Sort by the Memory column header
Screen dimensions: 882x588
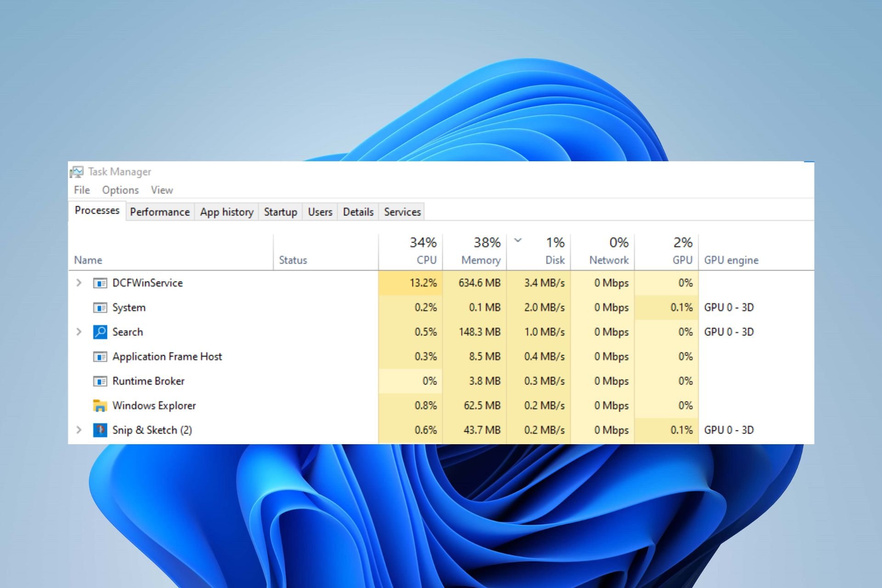pos(475,252)
